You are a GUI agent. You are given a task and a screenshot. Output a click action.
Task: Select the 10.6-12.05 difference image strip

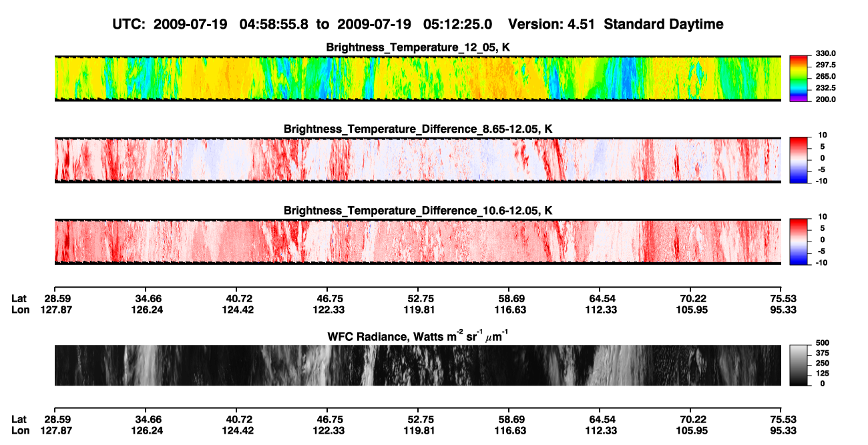[x=417, y=241]
